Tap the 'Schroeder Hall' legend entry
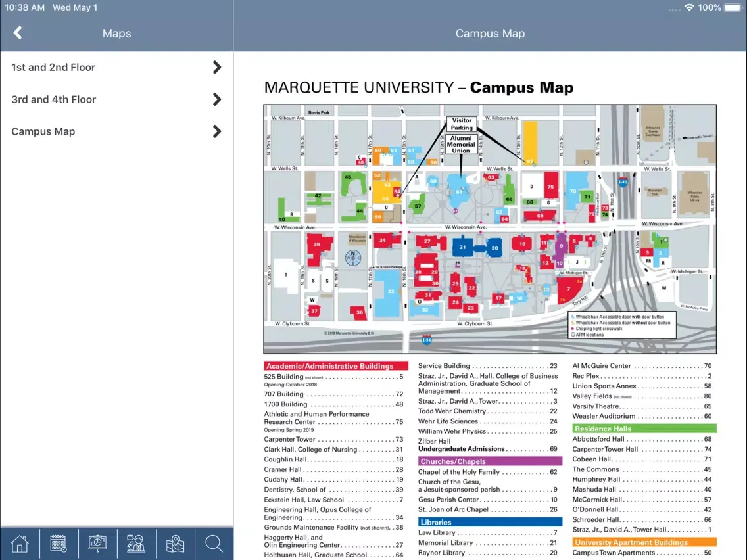The width and height of the screenshot is (747, 560). (x=642, y=519)
